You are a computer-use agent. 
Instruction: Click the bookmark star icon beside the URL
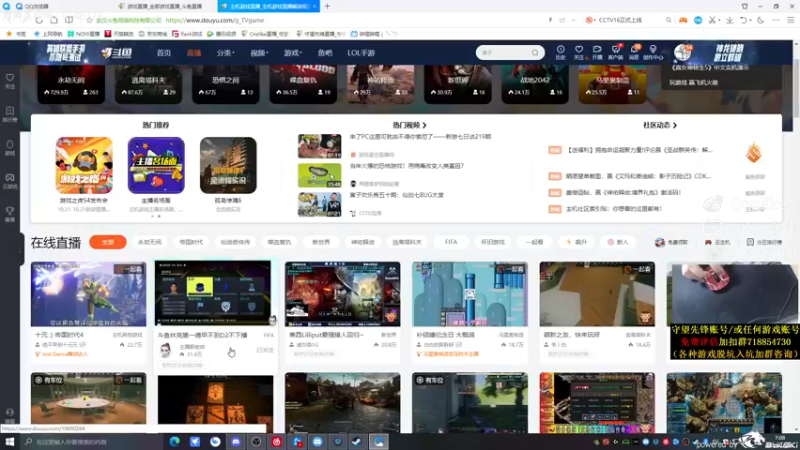click(x=89, y=20)
